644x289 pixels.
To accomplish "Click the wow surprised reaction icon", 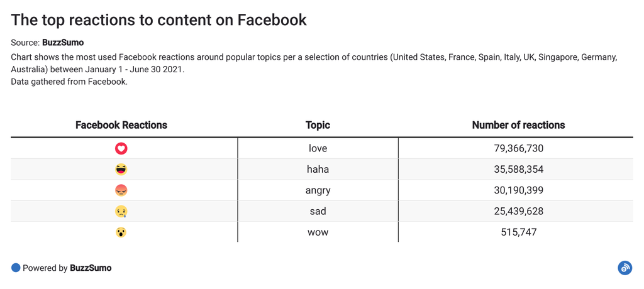I will (121, 232).
